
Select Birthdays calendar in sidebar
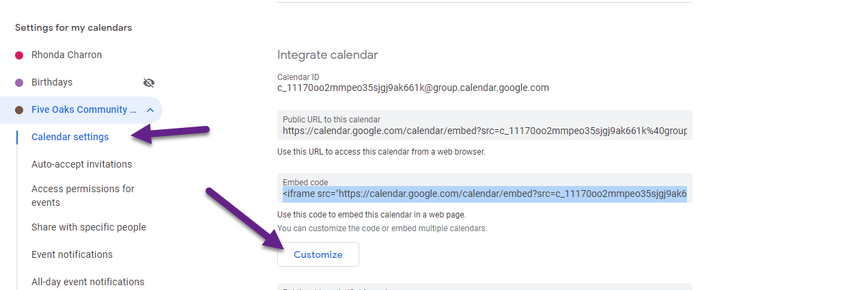(52, 82)
